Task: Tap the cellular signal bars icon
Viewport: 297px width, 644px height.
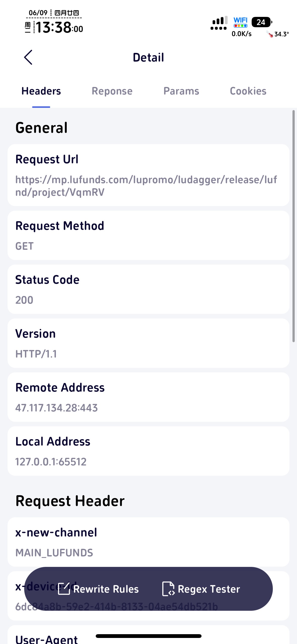Action: [219, 23]
